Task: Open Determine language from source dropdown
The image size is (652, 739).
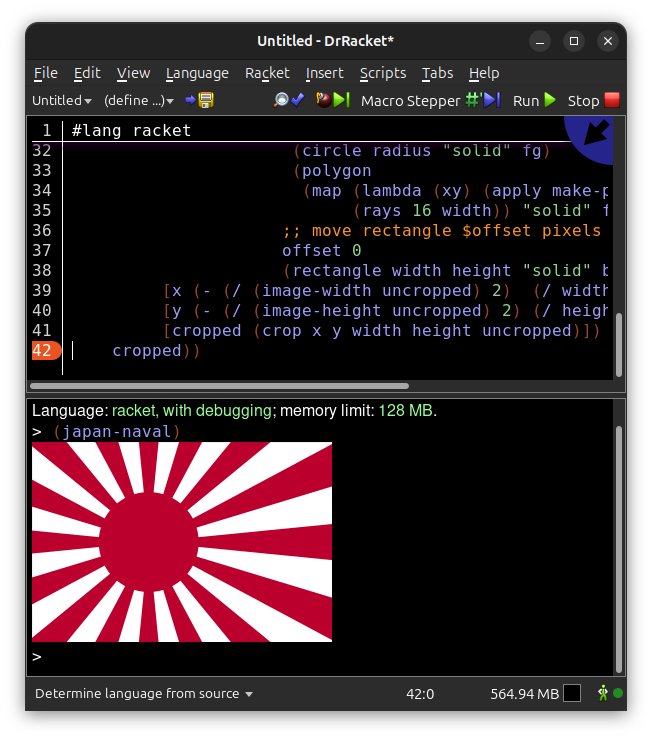Action: 144,694
